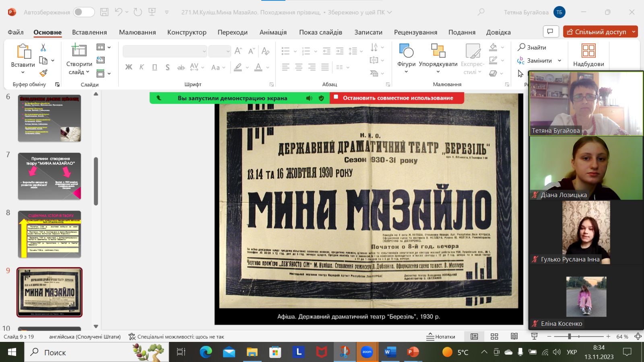644x362 pixels.
Task: Toggle Bold (Ж) formatting
Action: point(129,67)
